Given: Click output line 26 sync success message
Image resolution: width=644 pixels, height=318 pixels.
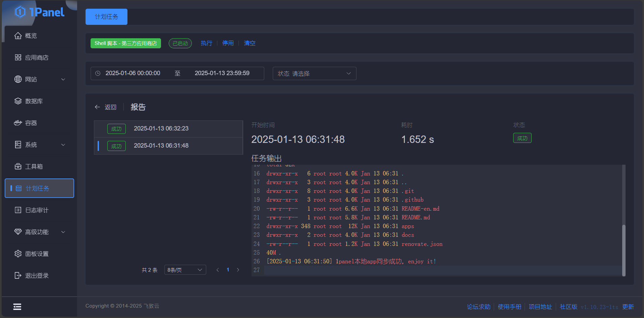Looking at the screenshot, I should tap(351, 261).
